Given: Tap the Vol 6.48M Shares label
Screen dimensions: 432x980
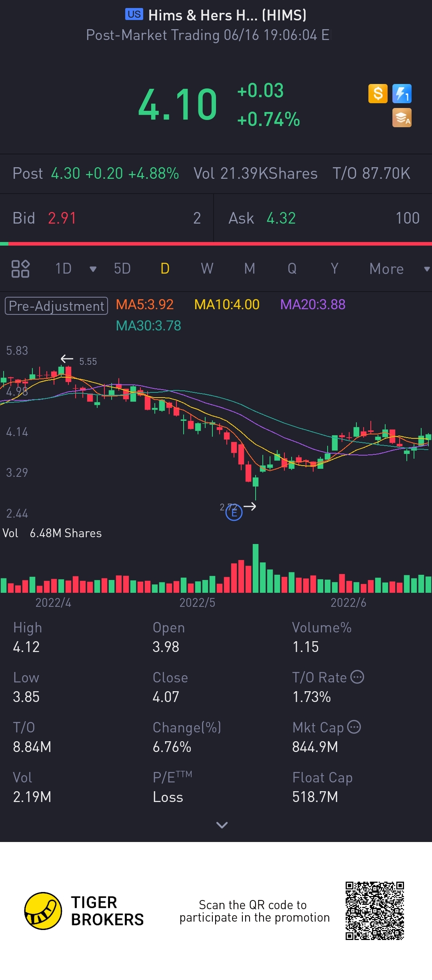Looking at the screenshot, I should pyautogui.click(x=52, y=533).
